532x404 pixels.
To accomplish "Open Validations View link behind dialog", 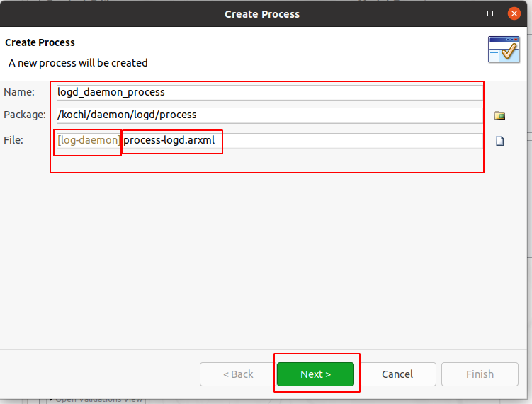I will [98, 400].
